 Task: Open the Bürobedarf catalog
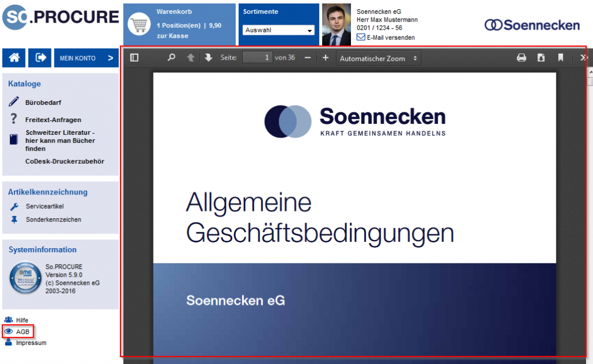43,102
